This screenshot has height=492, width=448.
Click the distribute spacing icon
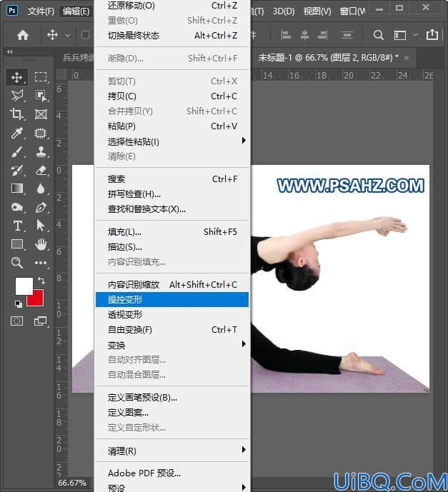tap(347, 35)
